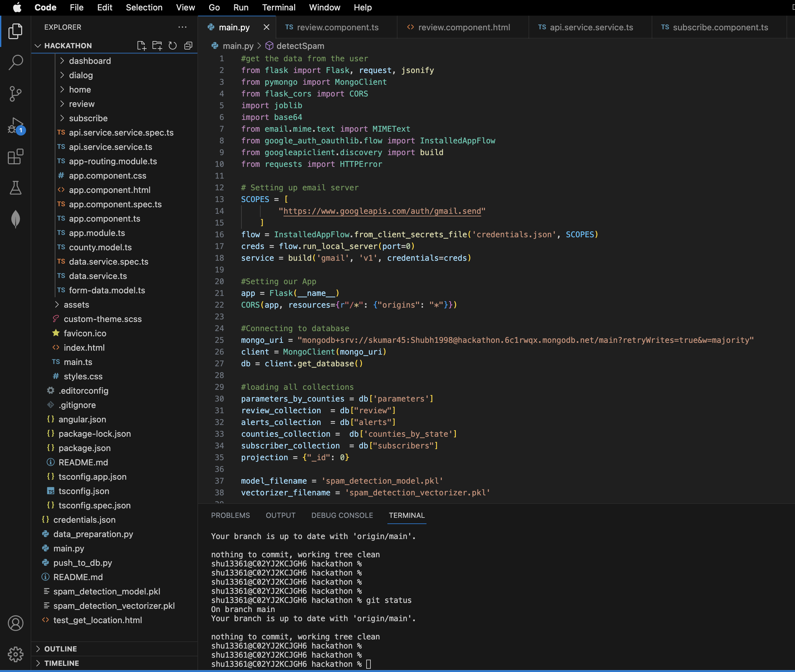The height and width of the screenshot is (672, 795).
Task: Collapse the HACKATHON root folder
Action: point(68,46)
